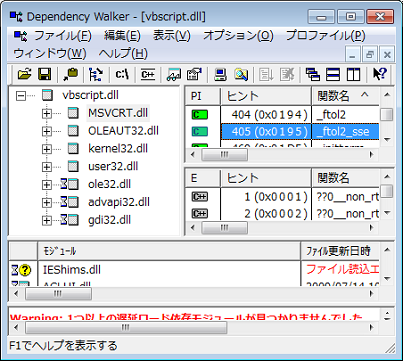Click C++ icon beside export 1
Image resolution: width=403 pixels, height=361 pixels.
pyautogui.click(x=200, y=197)
